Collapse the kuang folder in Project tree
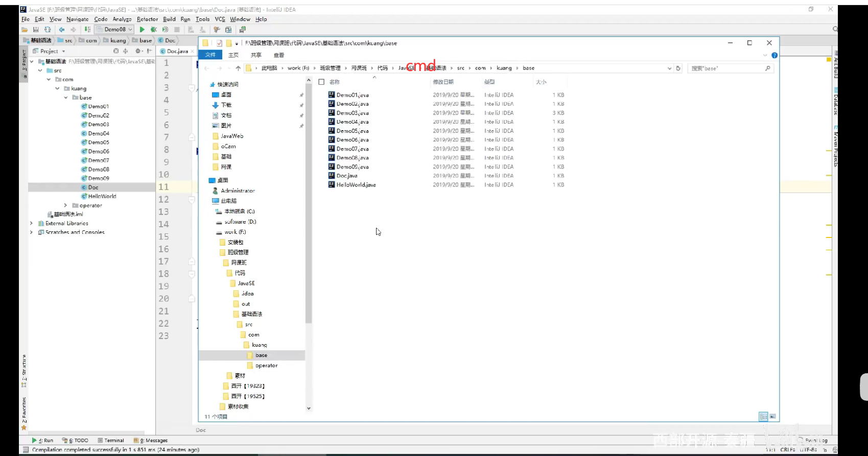 tap(58, 88)
